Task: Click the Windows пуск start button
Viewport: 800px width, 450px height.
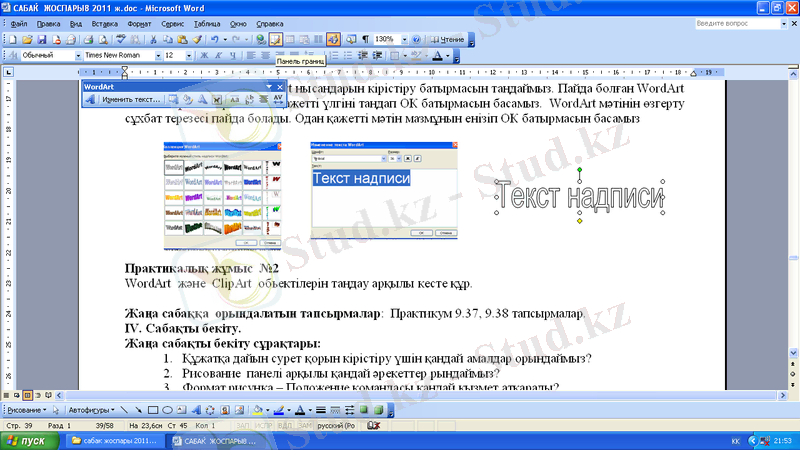Action: click(26, 440)
